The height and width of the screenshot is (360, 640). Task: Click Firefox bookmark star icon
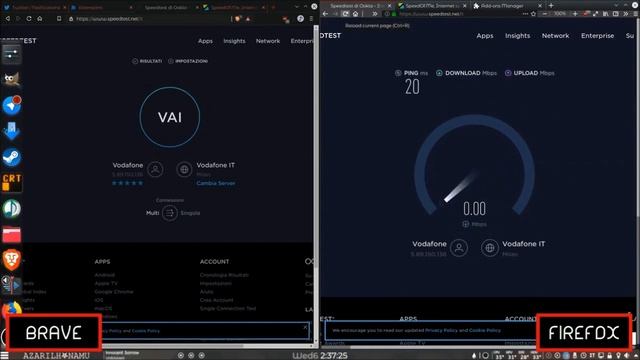[533, 13]
